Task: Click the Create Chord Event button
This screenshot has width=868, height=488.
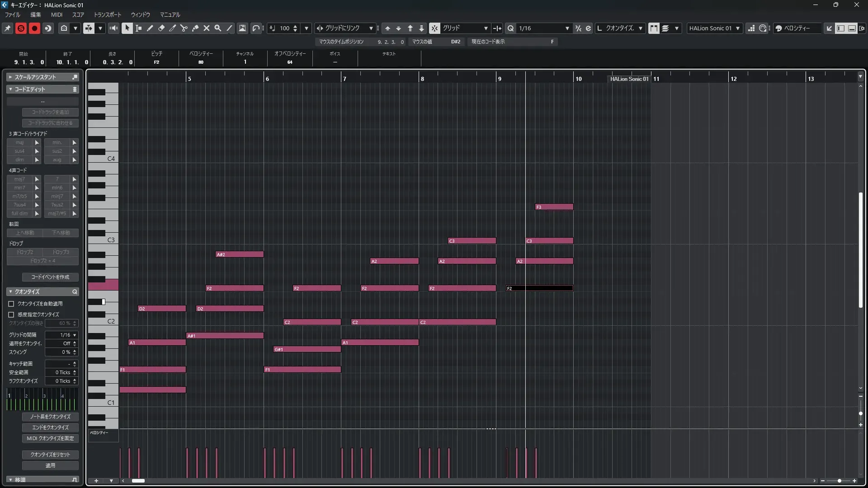Action: click(x=50, y=277)
